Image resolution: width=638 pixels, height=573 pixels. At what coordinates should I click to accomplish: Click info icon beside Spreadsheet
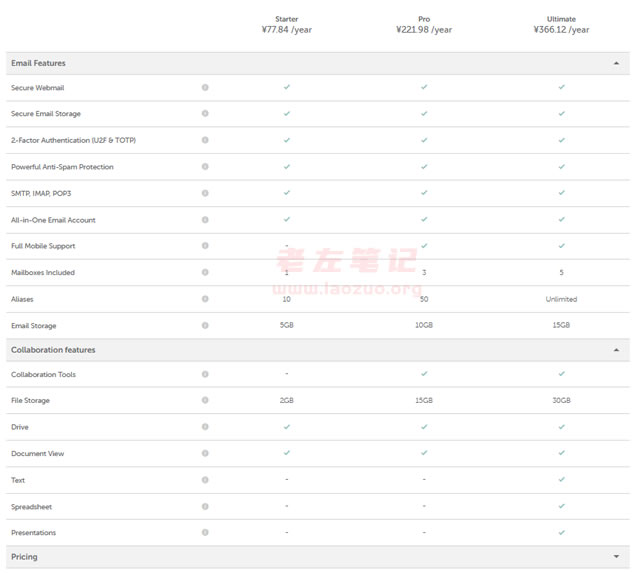205,506
